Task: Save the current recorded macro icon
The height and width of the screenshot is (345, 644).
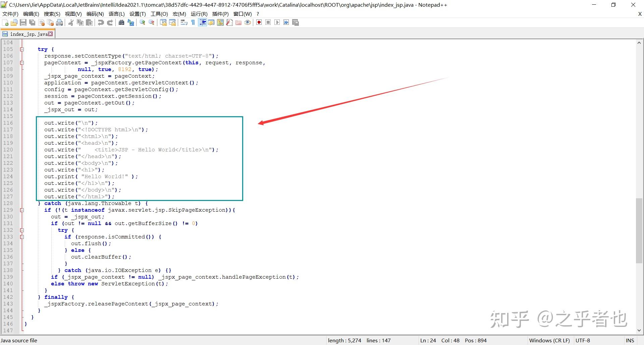Action: point(296,22)
